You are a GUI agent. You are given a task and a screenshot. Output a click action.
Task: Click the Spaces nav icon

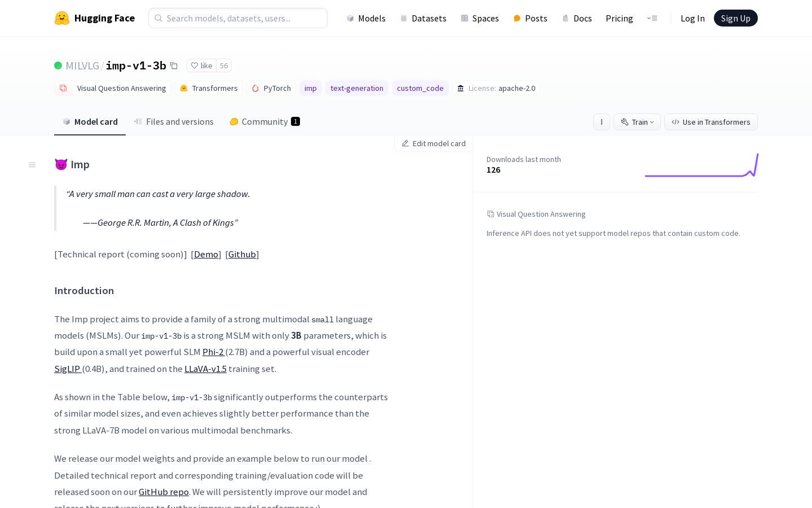[x=465, y=18]
